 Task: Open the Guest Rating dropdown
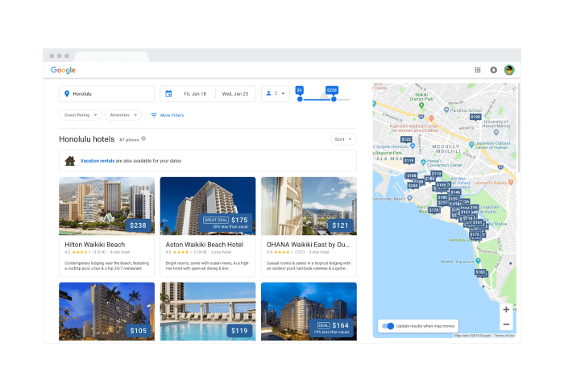[81, 115]
